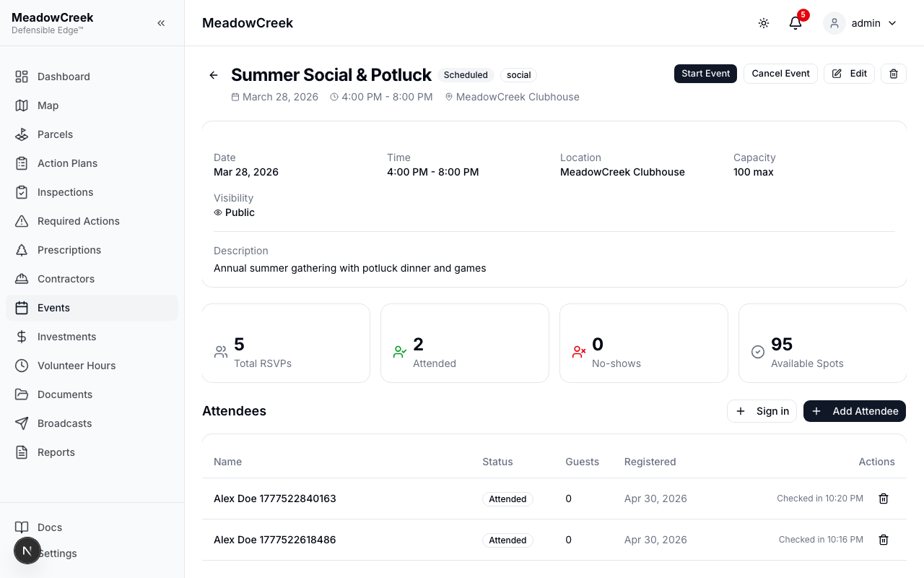The image size is (924, 578).
Task: Open Prescriptions page
Action: (92, 250)
